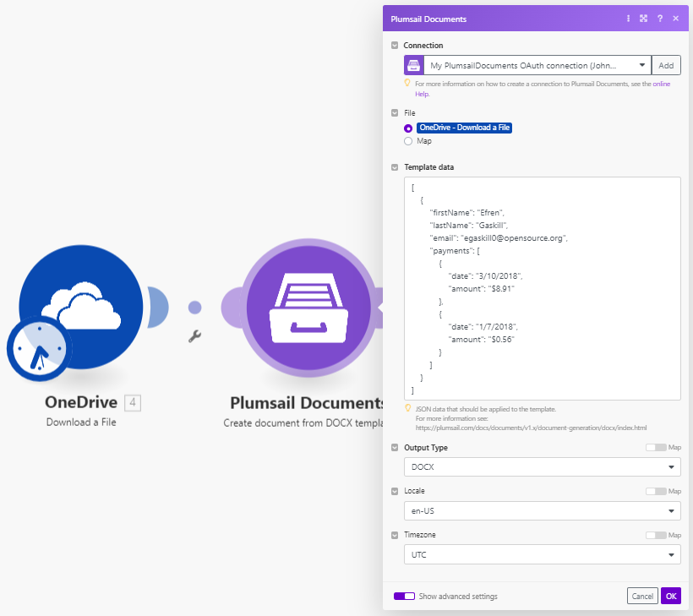Screen dimensions: 693x616
Task: Click the email egaskill0@opensource.org line
Action: [x=499, y=238]
